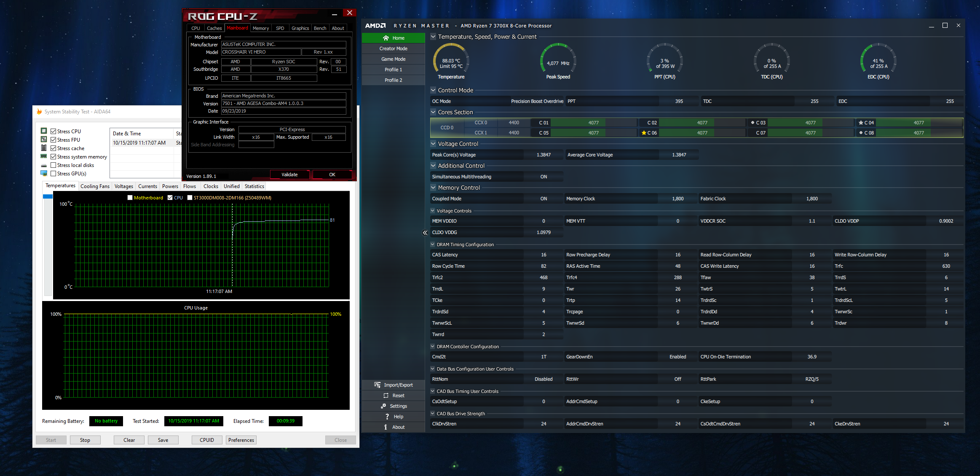
Task: Click the CAS Latency value row
Action: 497,255
